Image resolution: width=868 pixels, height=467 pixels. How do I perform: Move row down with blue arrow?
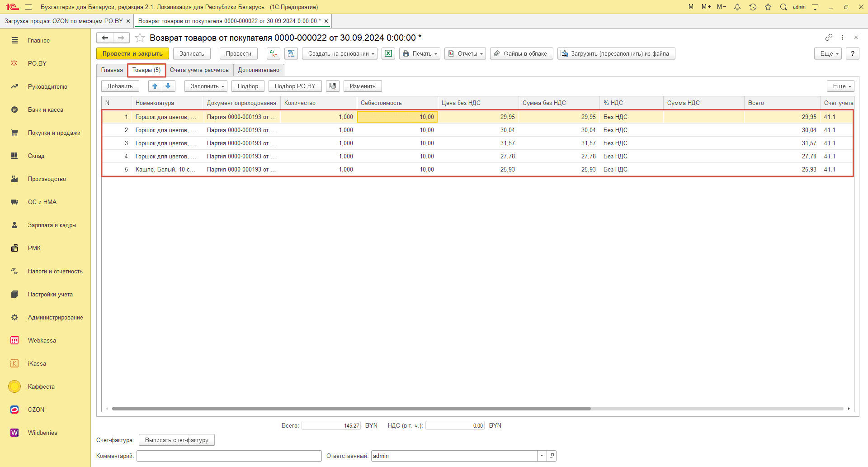pyautogui.click(x=168, y=86)
